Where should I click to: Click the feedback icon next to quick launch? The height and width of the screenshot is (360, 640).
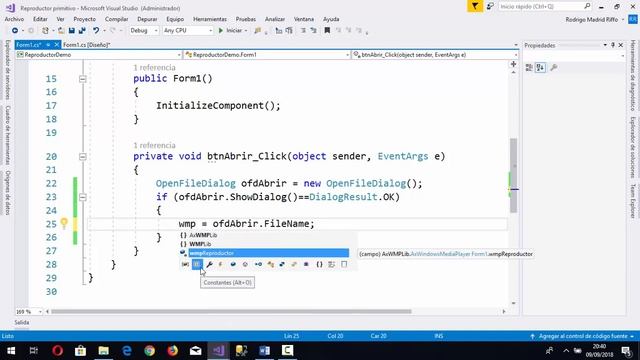tap(490, 6)
